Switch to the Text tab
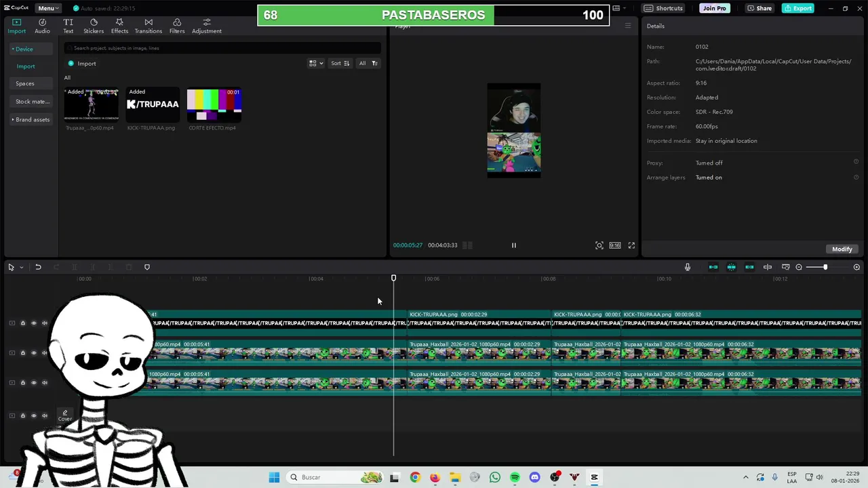 coord(68,26)
